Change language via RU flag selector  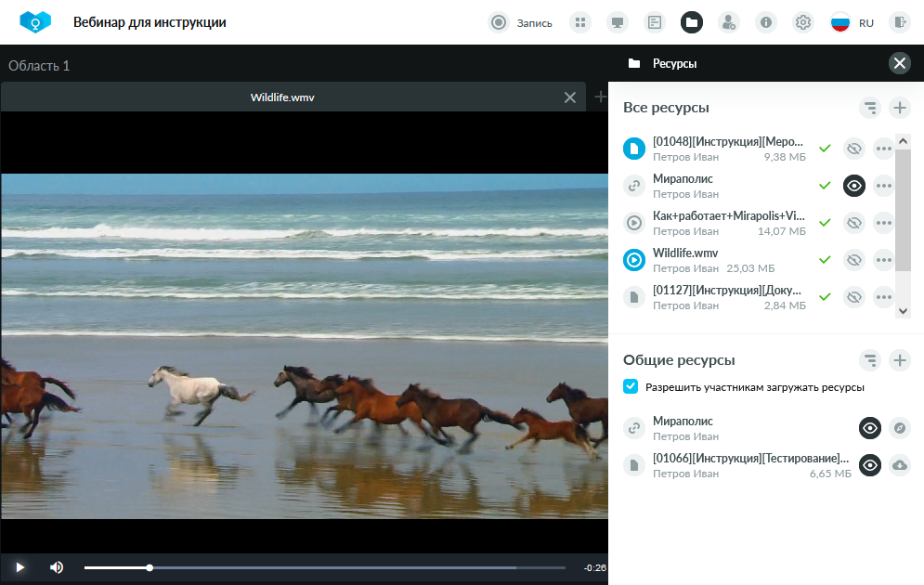click(852, 23)
